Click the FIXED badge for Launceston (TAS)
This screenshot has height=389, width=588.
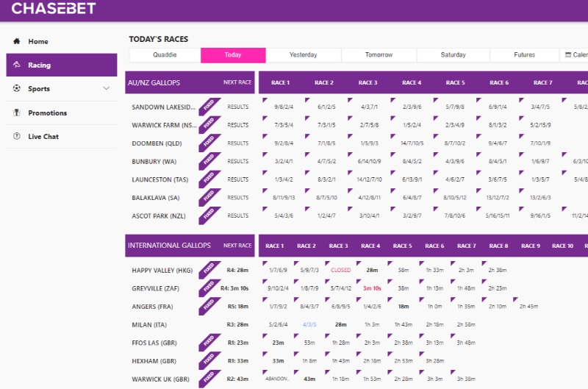tap(209, 179)
